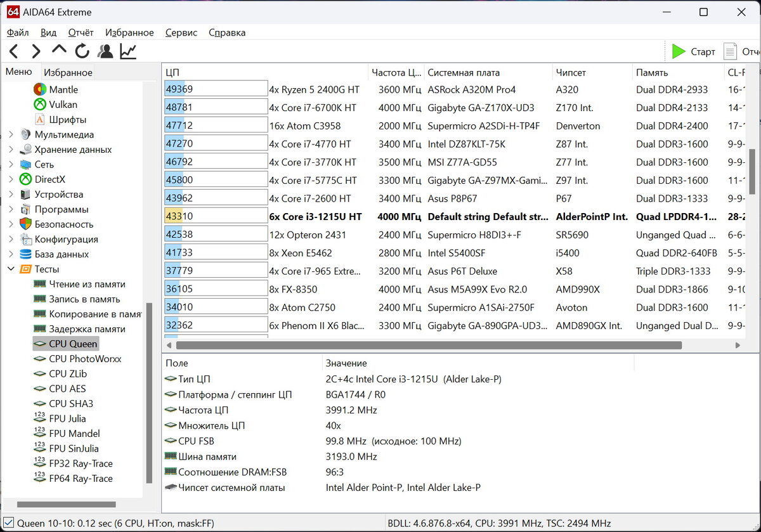This screenshot has height=532, width=761.
Task: Open the Справка menu
Action: click(227, 32)
